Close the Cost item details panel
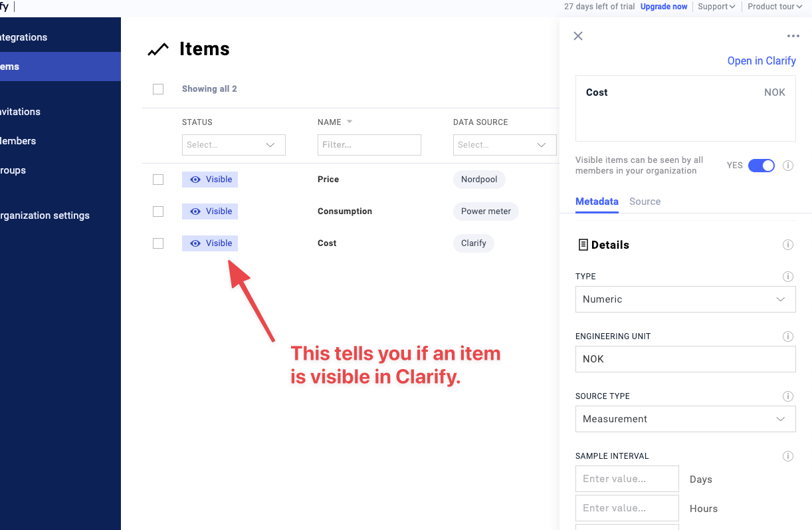Image resolution: width=812 pixels, height=530 pixels. pos(578,36)
